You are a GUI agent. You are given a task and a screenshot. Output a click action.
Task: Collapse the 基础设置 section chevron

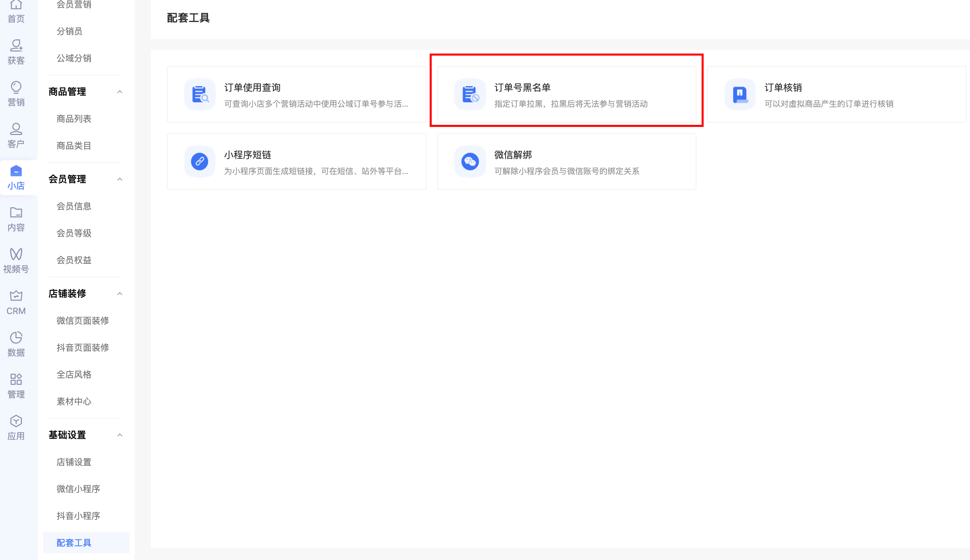[x=119, y=435]
